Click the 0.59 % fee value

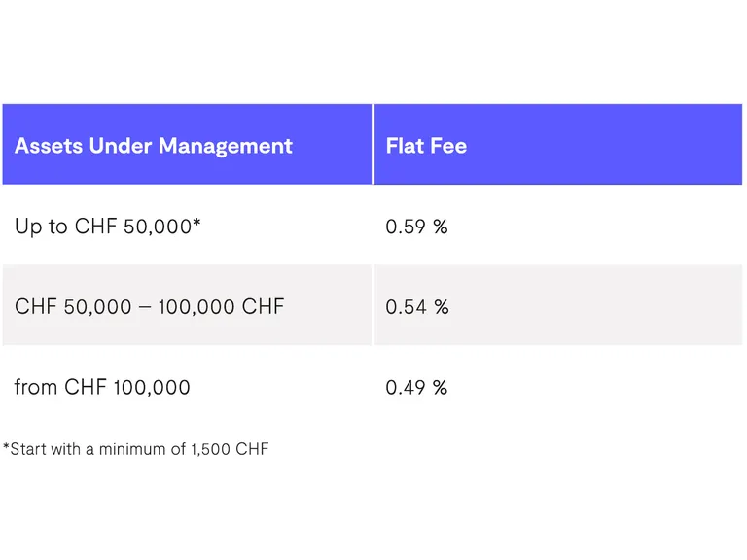(416, 227)
